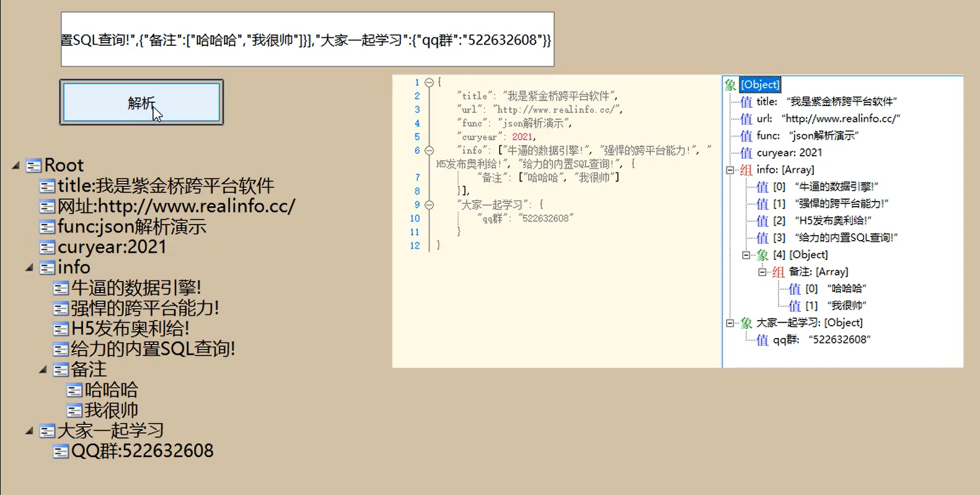This screenshot has width=980, height=495.
Task: Select [0] "哈哈哈" in right tree
Action: [836, 288]
